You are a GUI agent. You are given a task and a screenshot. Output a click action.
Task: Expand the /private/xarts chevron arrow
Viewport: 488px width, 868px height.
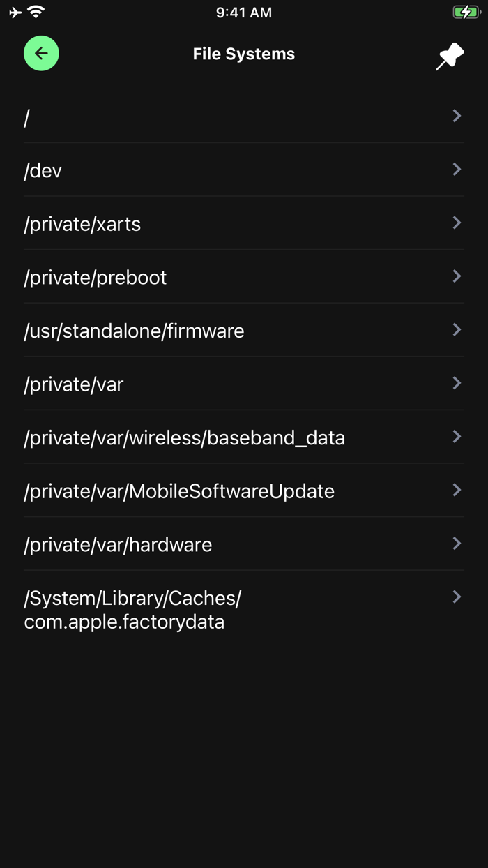click(x=457, y=223)
